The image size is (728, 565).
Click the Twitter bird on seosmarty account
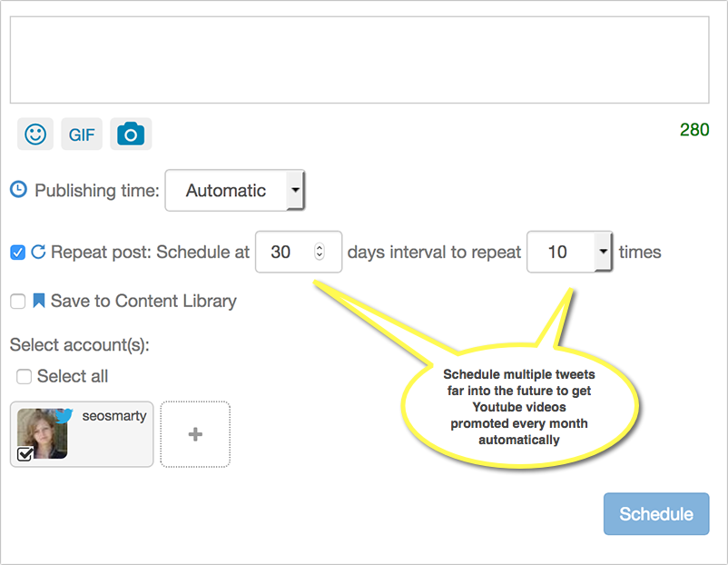point(64,416)
